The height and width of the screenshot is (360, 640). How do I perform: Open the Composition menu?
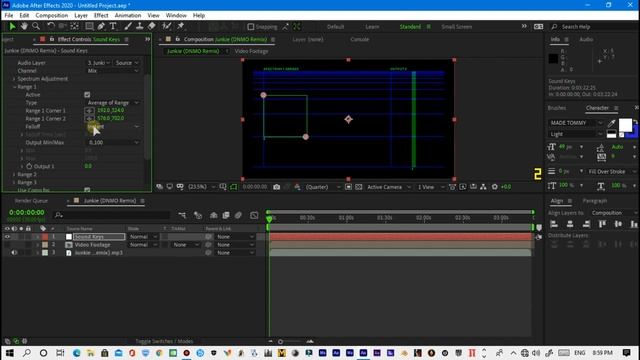(x=51, y=16)
